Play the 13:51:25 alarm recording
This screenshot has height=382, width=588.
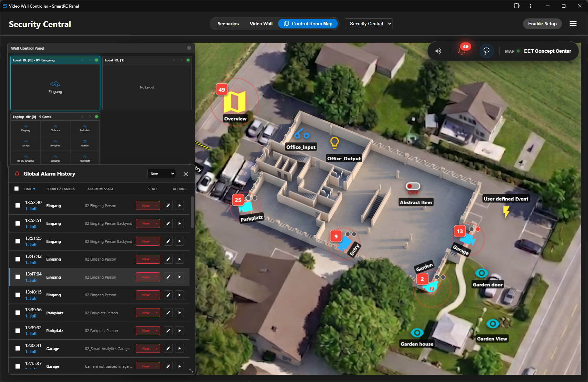coord(179,241)
